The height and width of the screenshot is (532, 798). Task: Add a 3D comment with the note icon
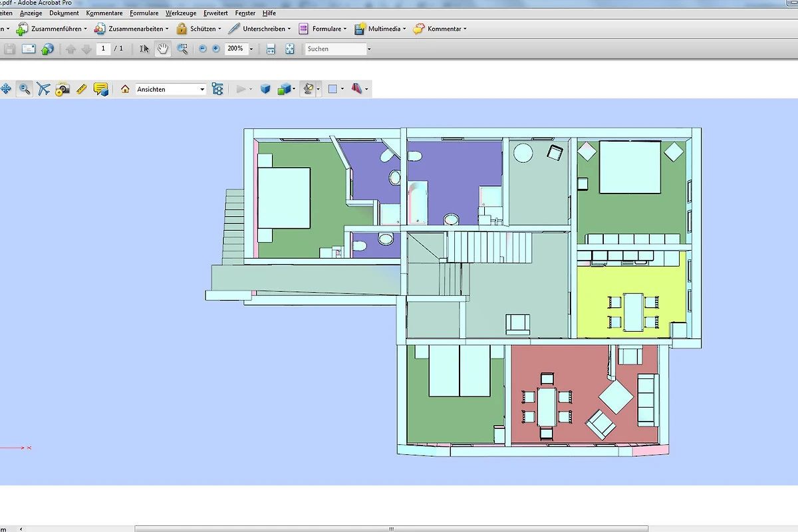coord(100,89)
